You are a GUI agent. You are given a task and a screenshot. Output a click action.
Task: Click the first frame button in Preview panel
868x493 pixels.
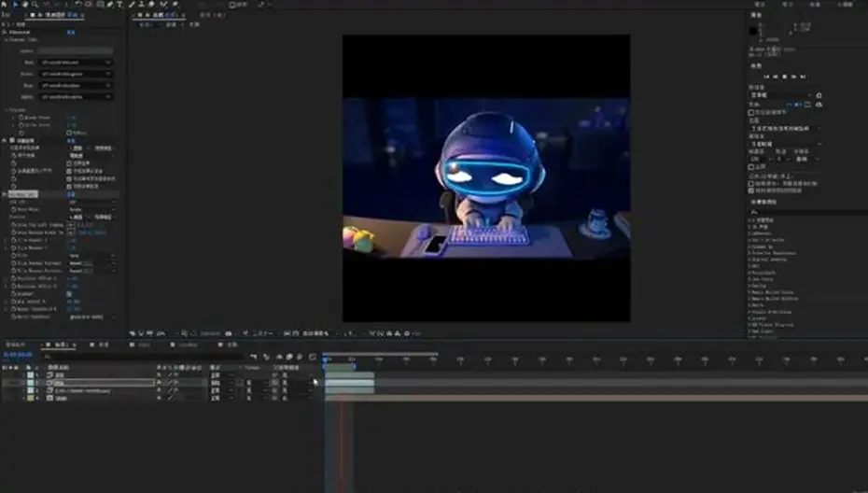point(766,77)
